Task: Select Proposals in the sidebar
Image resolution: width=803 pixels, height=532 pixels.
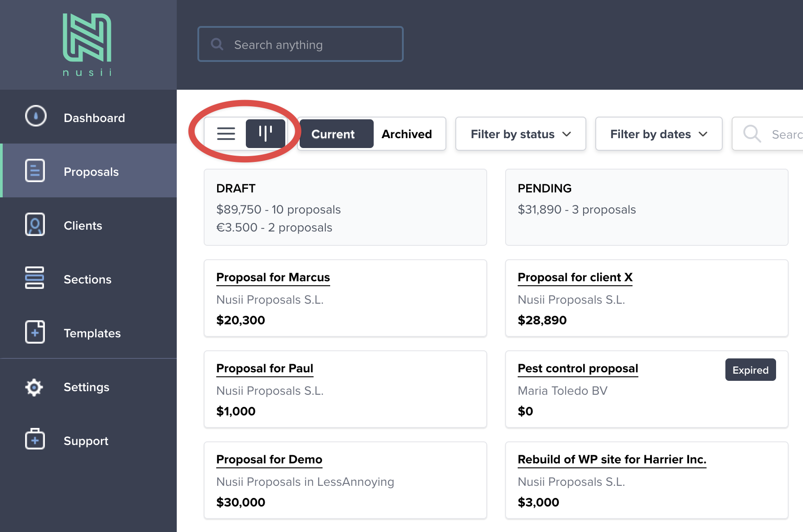Action: (91, 172)
